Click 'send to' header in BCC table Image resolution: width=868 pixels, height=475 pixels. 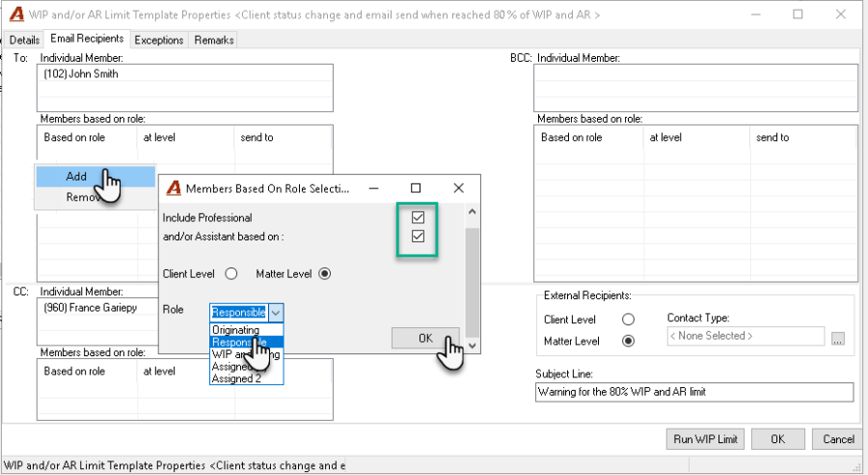(x=773, y=137)
